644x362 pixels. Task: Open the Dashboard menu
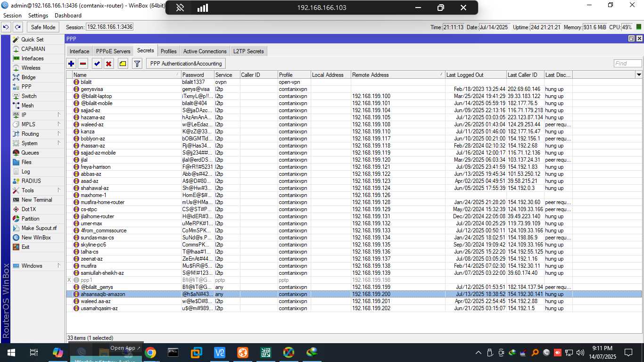coord(68,16)
